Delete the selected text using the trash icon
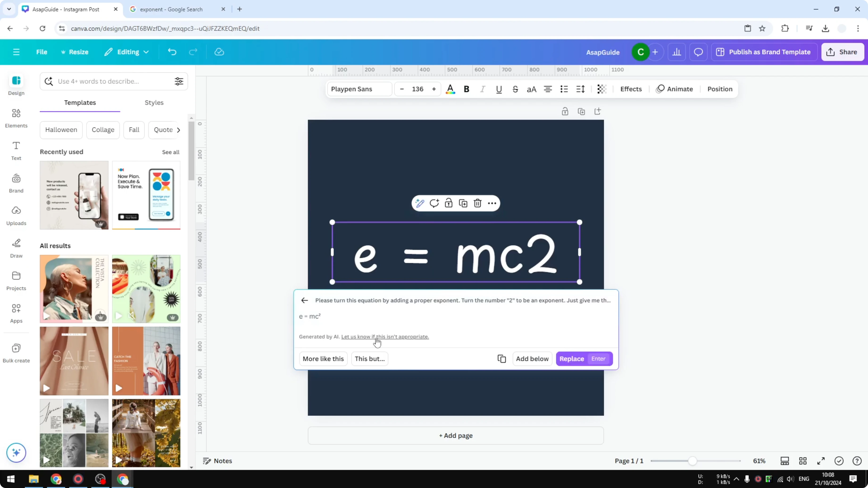Screen dimensions: 868x488 tap(477, 203)
